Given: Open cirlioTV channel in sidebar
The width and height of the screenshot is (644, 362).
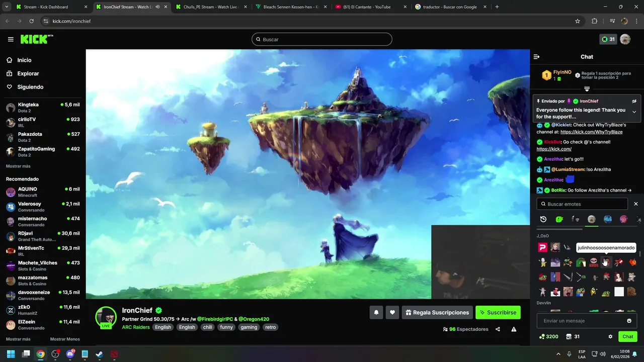Looking at the screenshot, I should 42,122.
